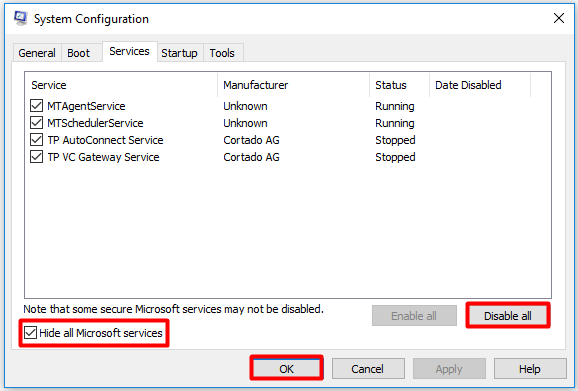Click the Disable all button
The image size is (578, 391).
pos(508,316)
